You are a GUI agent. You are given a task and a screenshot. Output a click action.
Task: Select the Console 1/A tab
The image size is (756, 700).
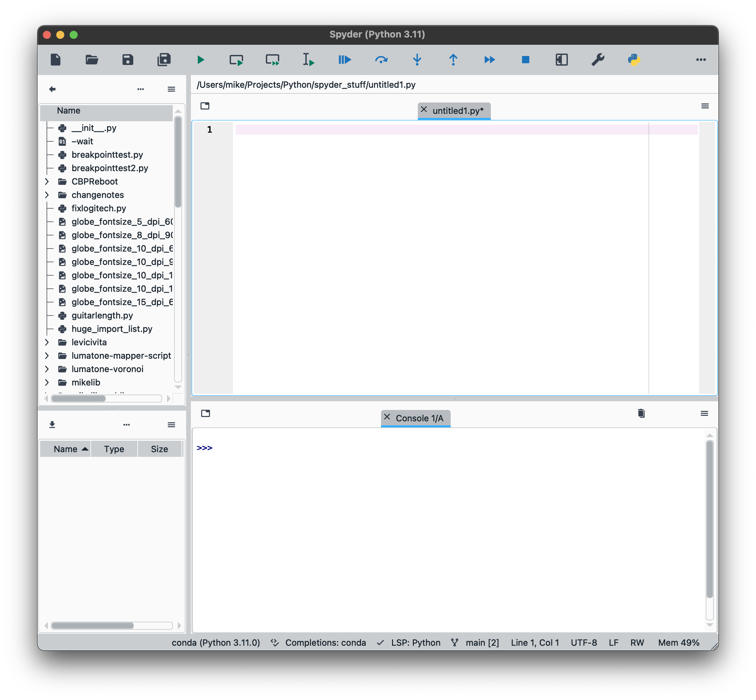click(420, 418)
